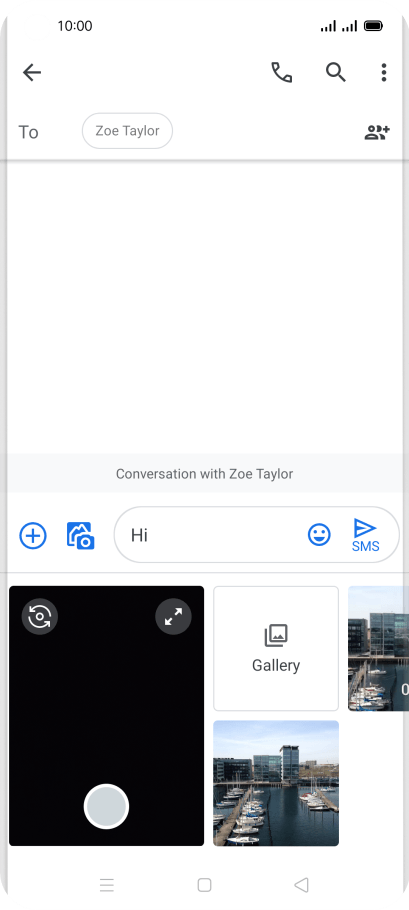
Task: Select the marina photo below Gallery
Action: pos(276,783)
